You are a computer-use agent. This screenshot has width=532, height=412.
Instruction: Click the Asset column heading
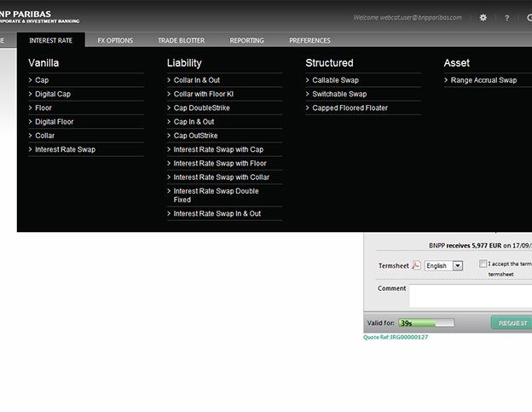(x=457, y=63)
